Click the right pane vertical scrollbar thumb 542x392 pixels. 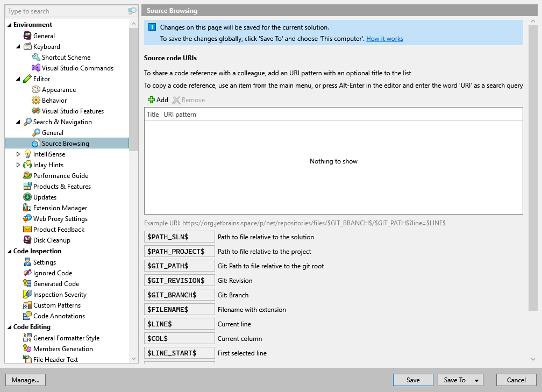(x=533, y=168)
